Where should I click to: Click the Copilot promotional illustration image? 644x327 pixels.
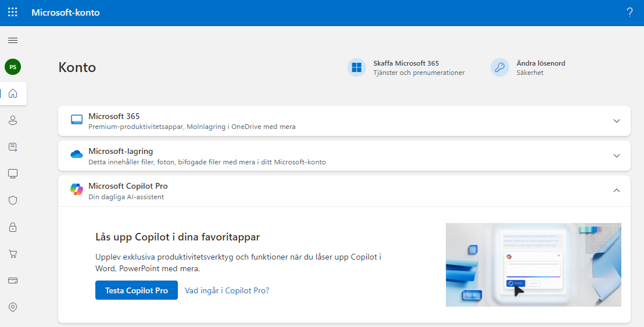click(x=533, y=265)
